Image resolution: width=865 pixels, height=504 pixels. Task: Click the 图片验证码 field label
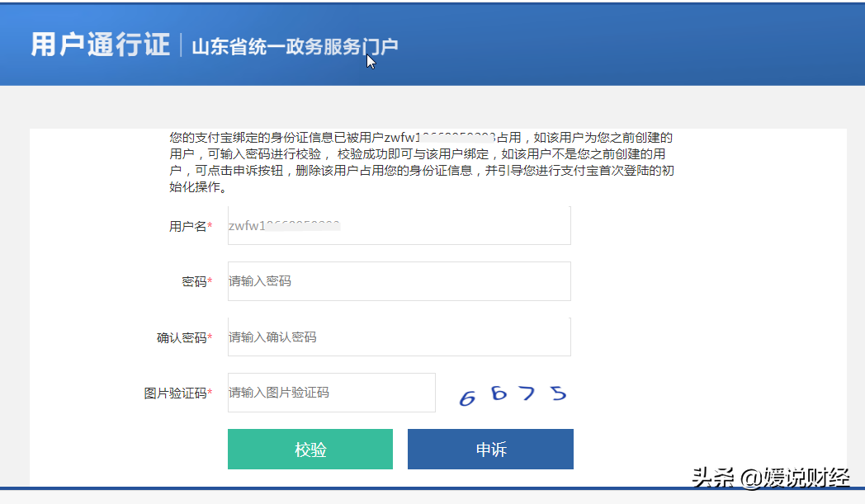pos(177,393)
